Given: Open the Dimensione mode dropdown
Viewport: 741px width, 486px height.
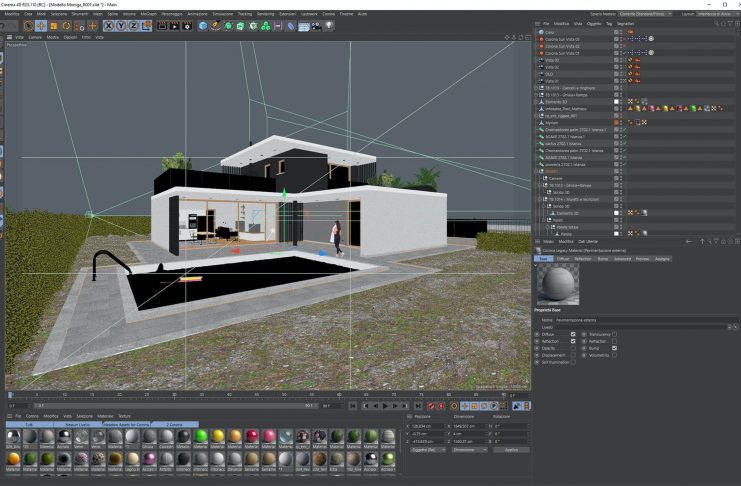Looking at the screenshot, I should [469, 450].
